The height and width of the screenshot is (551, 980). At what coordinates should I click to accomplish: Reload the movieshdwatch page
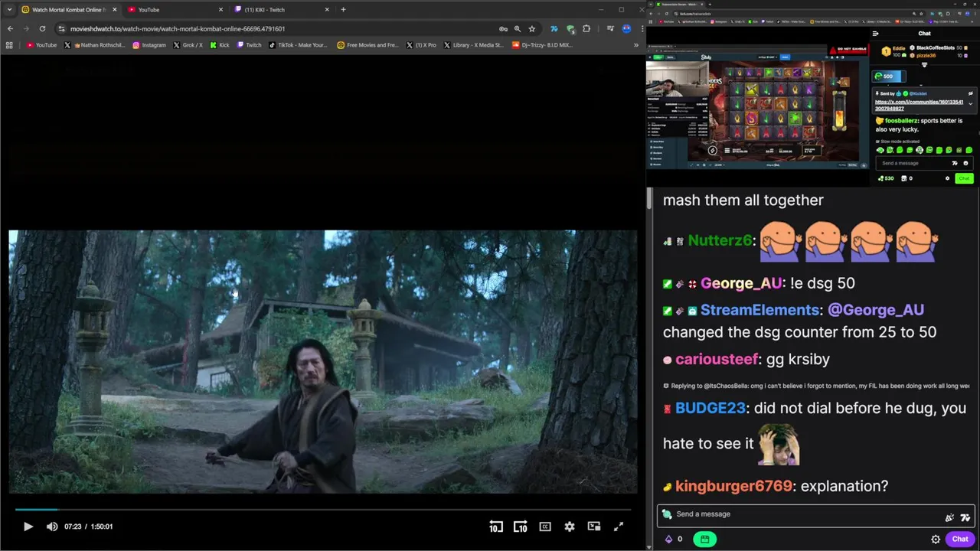pos(42,29)
